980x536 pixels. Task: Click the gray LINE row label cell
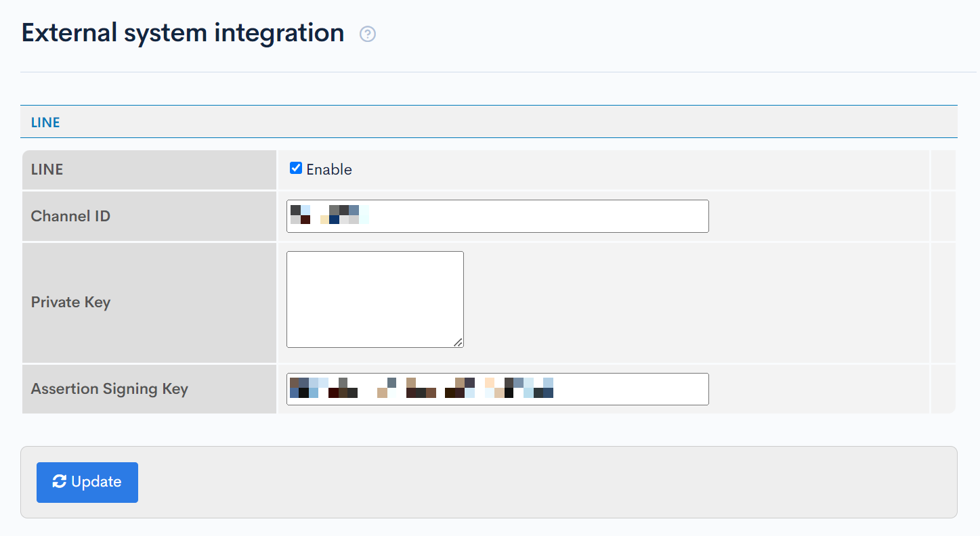click(x=149, y=169)
